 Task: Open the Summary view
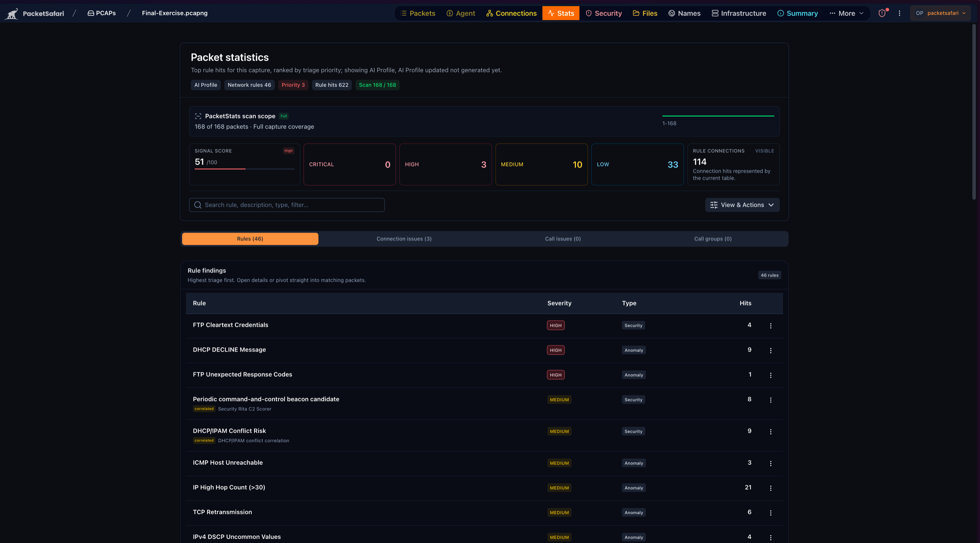click(797, 13)
